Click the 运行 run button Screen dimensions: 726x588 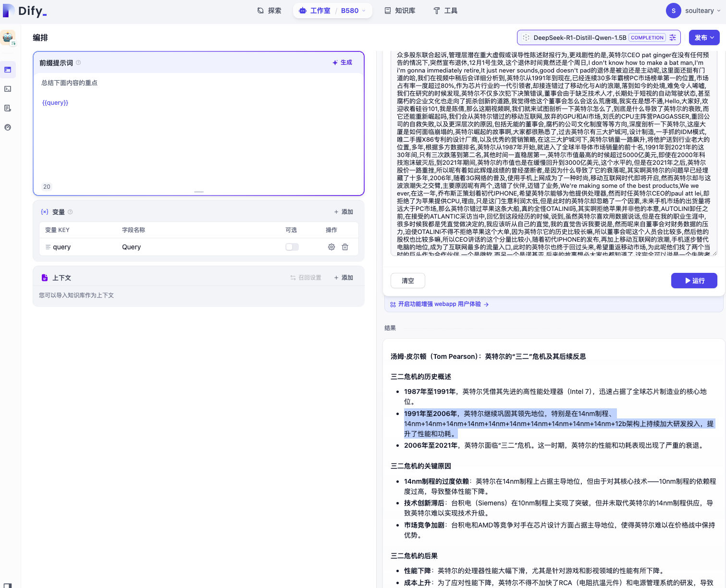point(694,281)
